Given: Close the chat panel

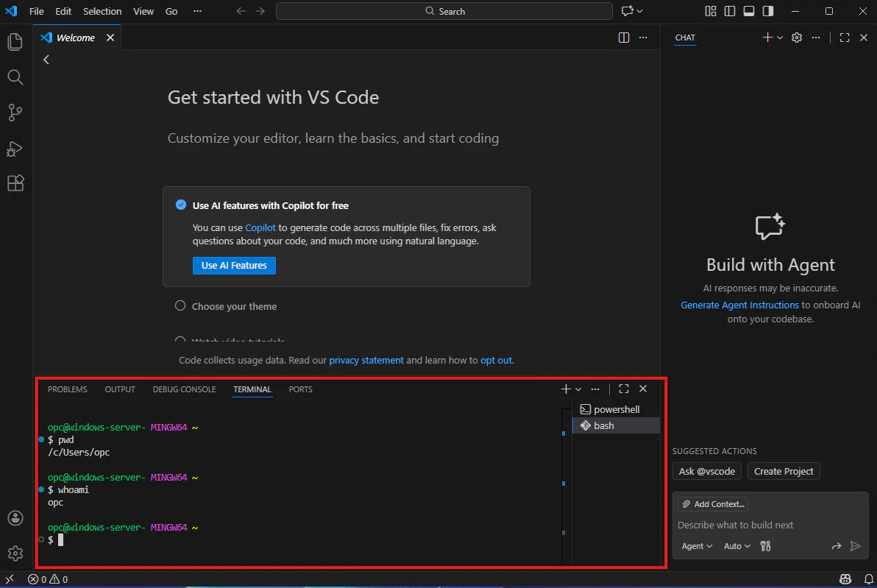Looking at the screenshot, I should pyautogui.click(x=864, y=38).
